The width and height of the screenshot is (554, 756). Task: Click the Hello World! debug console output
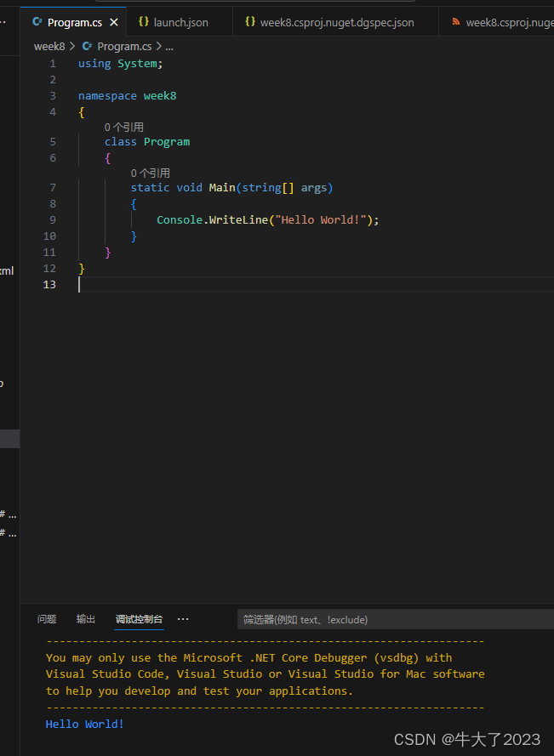point(85,724)
